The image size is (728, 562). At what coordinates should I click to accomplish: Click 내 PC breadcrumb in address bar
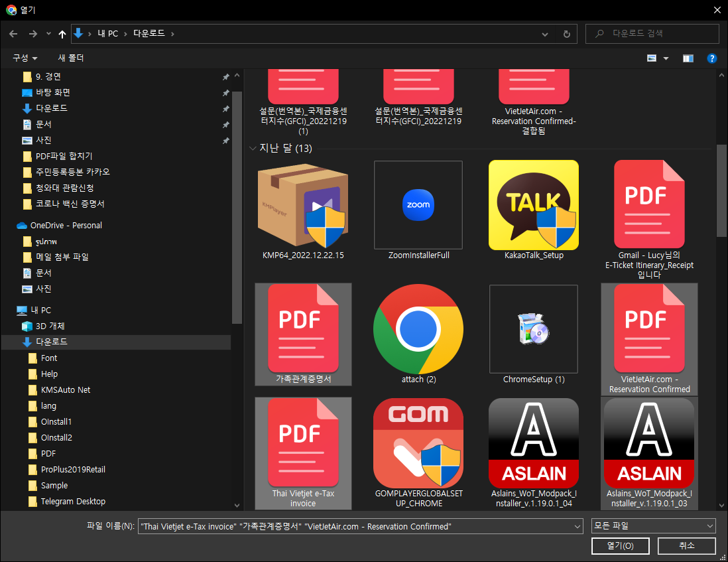coord(107,34)
